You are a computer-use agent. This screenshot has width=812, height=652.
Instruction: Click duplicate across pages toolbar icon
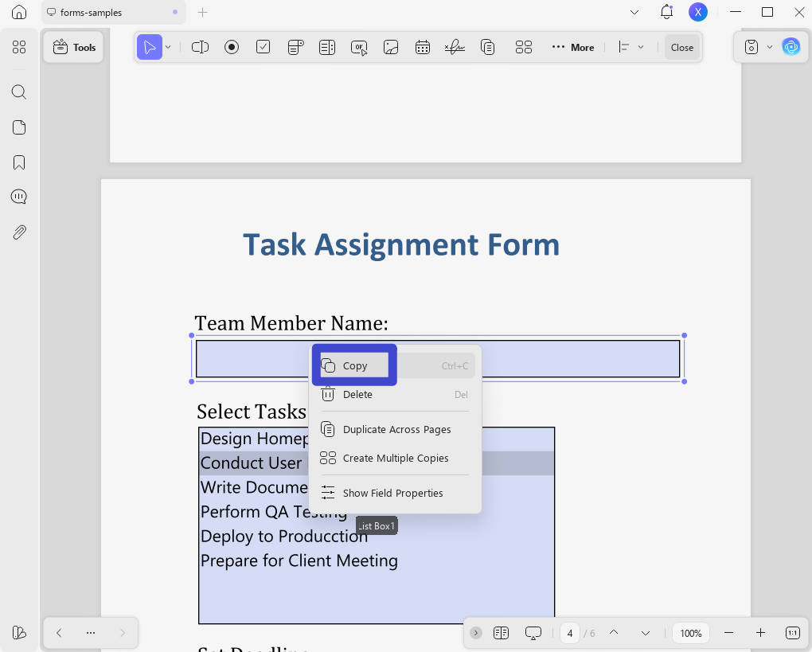coord(487,47)
